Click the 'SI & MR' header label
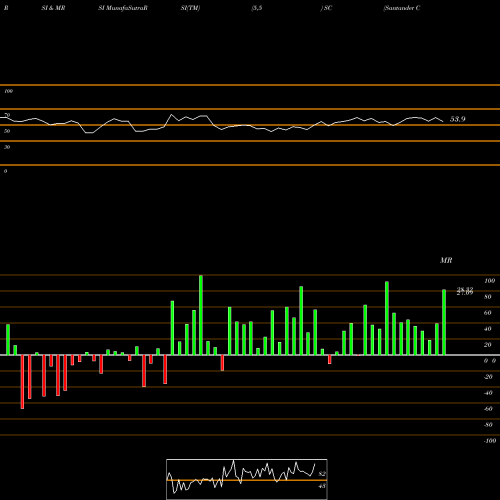500x500 pixels. (x=53, y=8)
